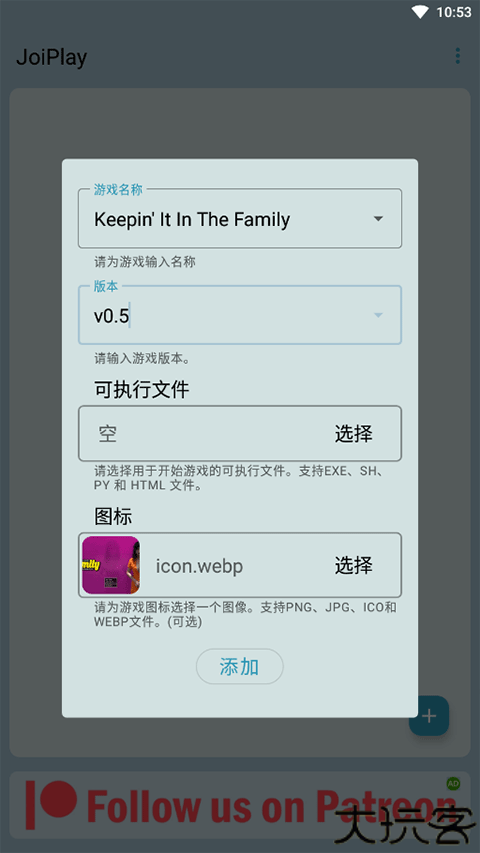480x853 pixels.
Task: Open the Follow us on Patreon banner
Action: pyautogui.click(x=240, y=805)
